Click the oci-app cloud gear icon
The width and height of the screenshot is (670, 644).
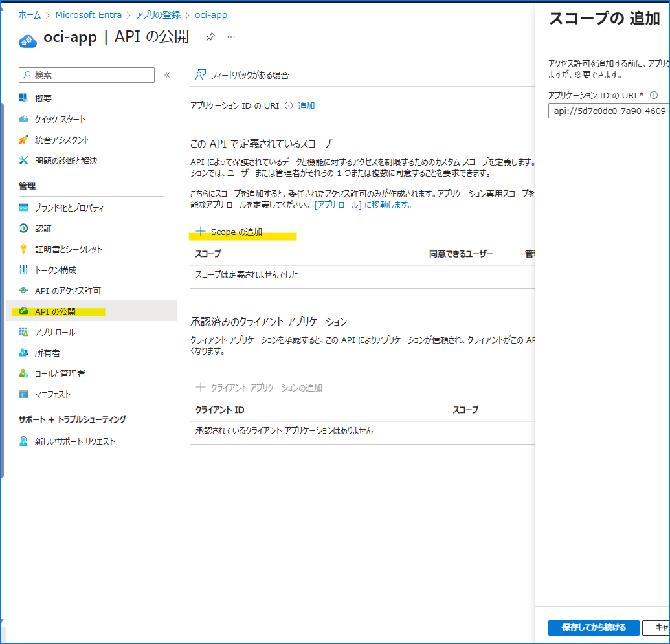click(x=28, y=41)
